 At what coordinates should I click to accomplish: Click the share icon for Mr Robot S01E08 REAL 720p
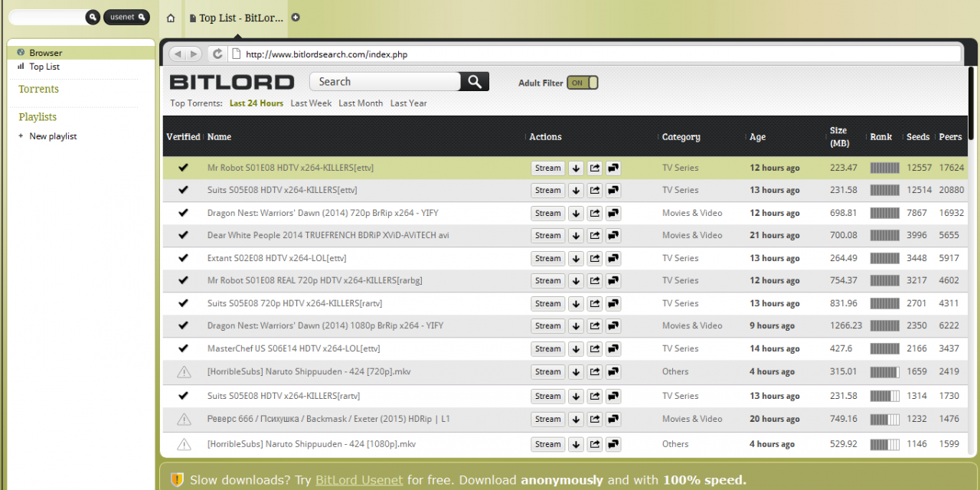point(595,281)
